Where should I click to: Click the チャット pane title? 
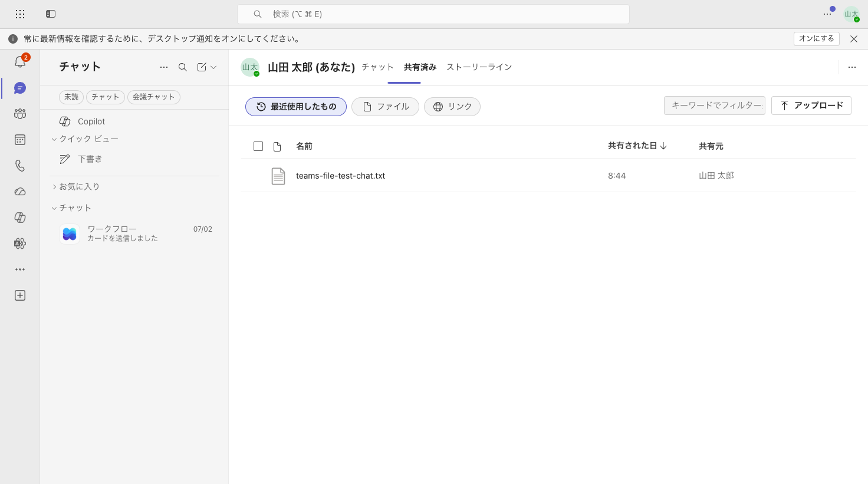80,67
